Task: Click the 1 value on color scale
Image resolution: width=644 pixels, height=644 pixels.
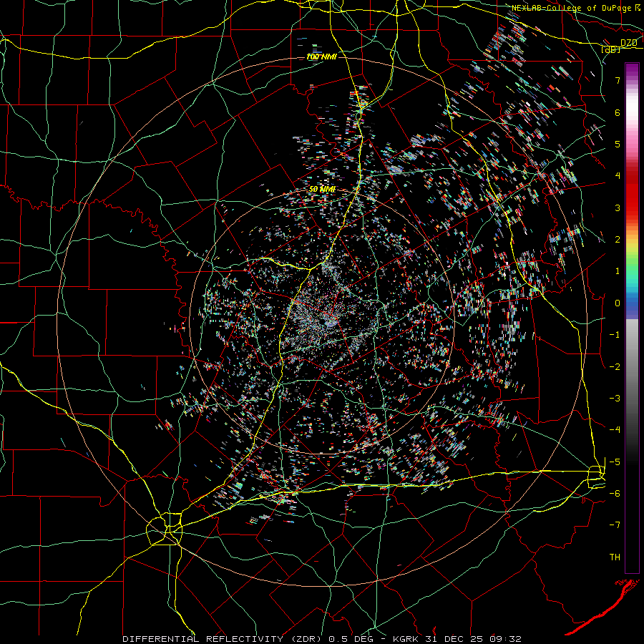Action: [x=618, y=271]
